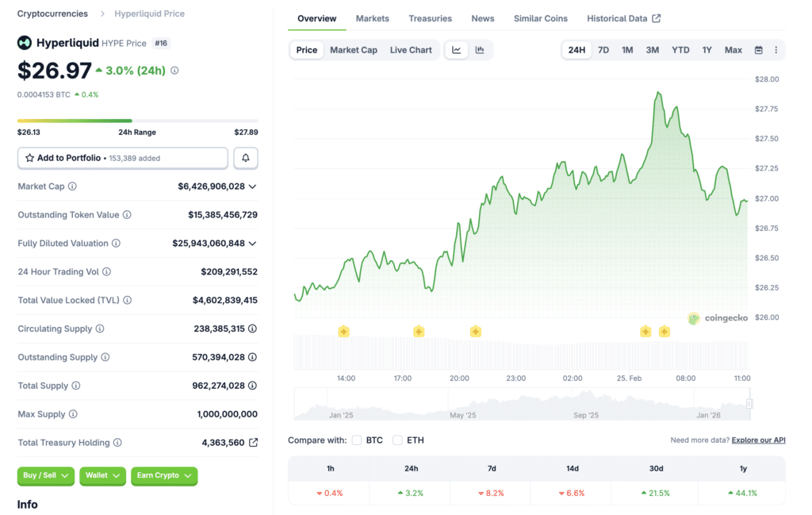
Task: Toggle Market Cap view for the chart
Action: click(354, 49)
